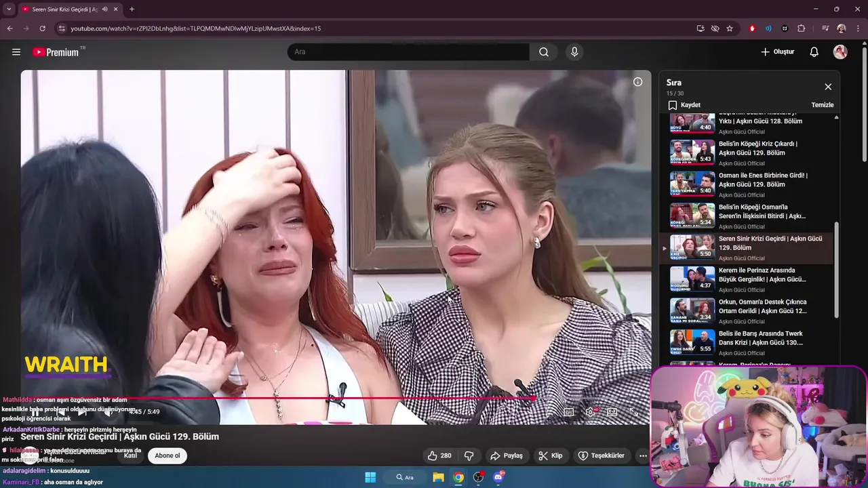Open the YouTube guide hamburger menu
Viewport: 868px width, 488px height.
(x=16, y=52)
